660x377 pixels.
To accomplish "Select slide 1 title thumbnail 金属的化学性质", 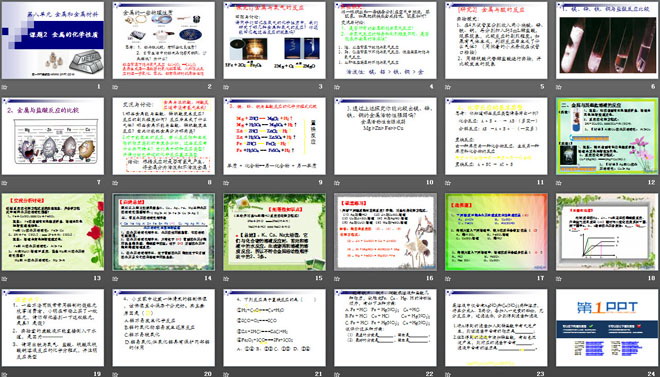I will click(53, 40).
